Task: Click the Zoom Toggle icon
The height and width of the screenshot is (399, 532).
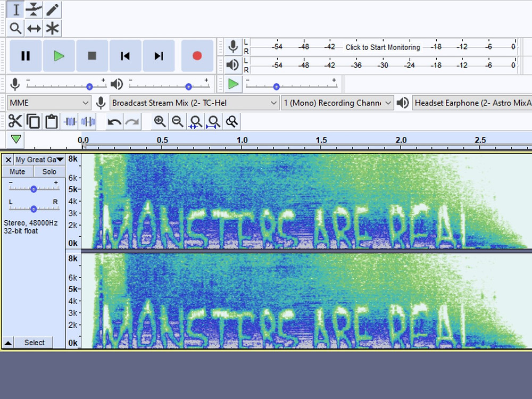Action: pos(232,121)
